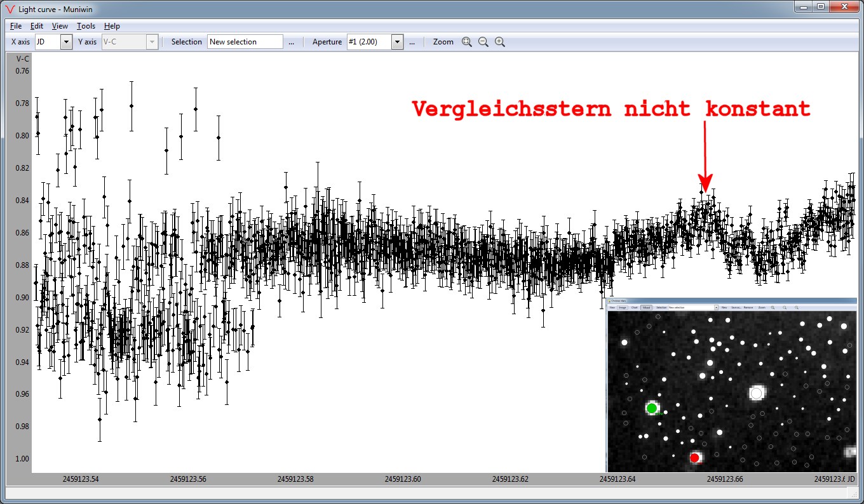Click the zoom in magnifier icon
Viewport: 864px width, 504px height.
click(x=500, y=42)
